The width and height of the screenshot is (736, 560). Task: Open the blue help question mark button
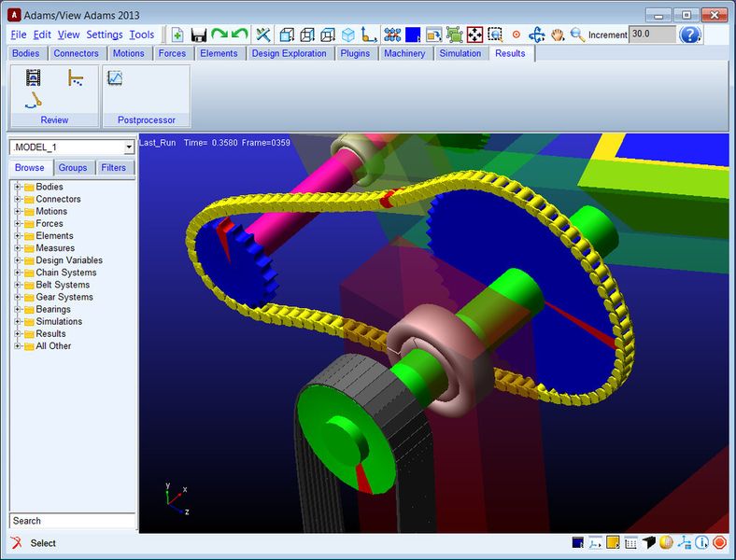[690, 35]
